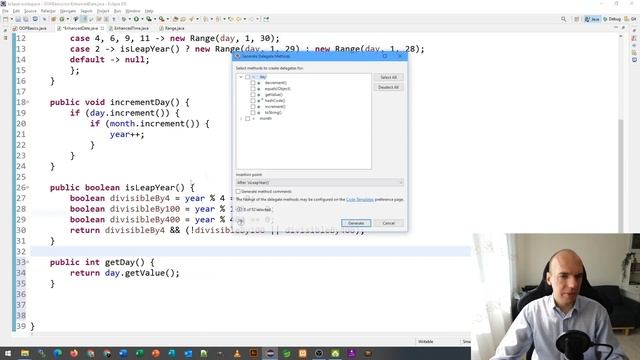Open the Insertion point dropdown
The image size is (640, 360).
(x=320, y=182)
